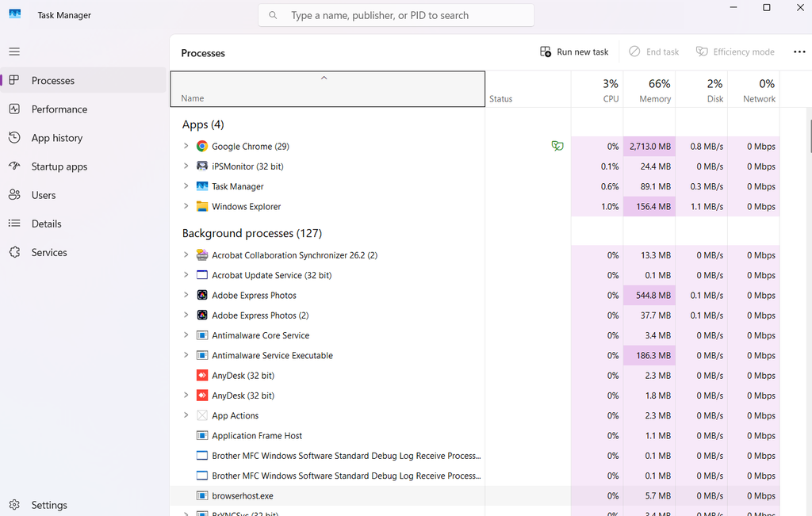Click the App history clock icon
This screenshot has height=516, width=812.
[14, 138]
